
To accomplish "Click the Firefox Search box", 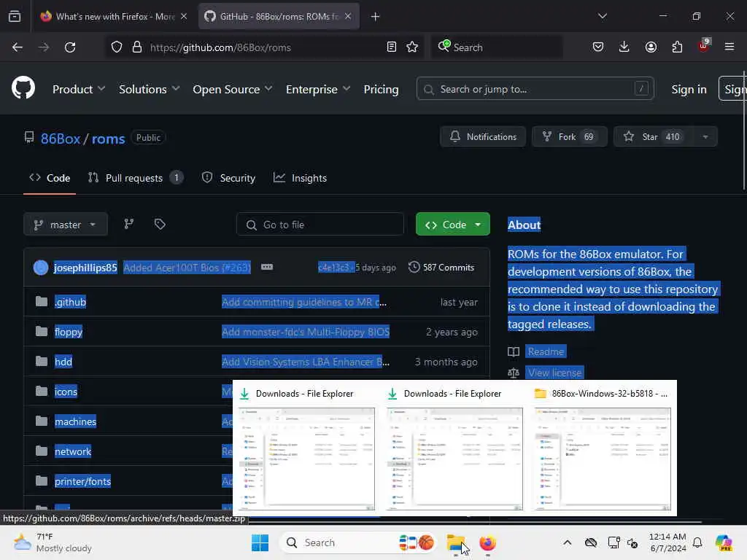I will coord(497,47).
